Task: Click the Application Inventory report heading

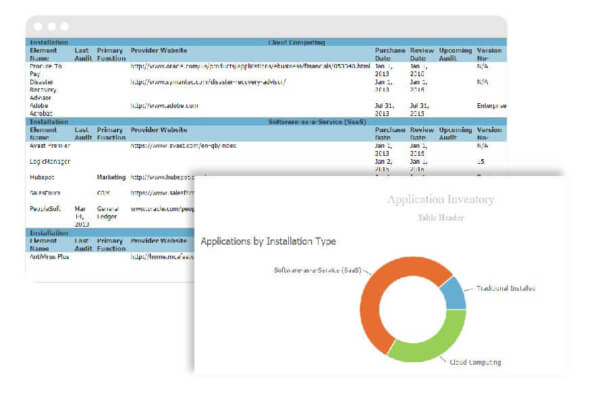Action: pyautogui.click(x=441, y=199)
